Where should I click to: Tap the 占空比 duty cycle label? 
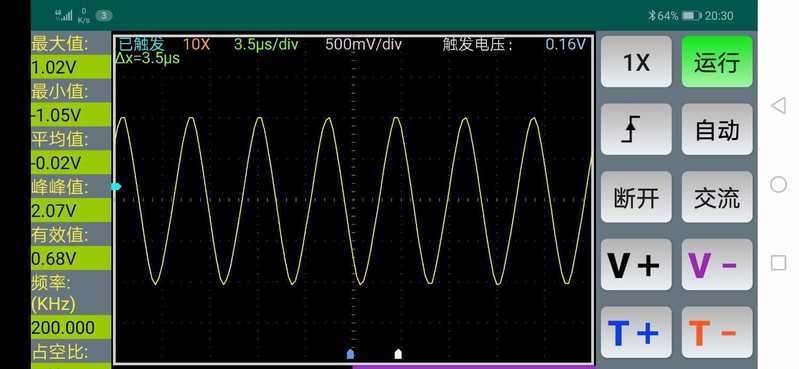tap(60, 352)
